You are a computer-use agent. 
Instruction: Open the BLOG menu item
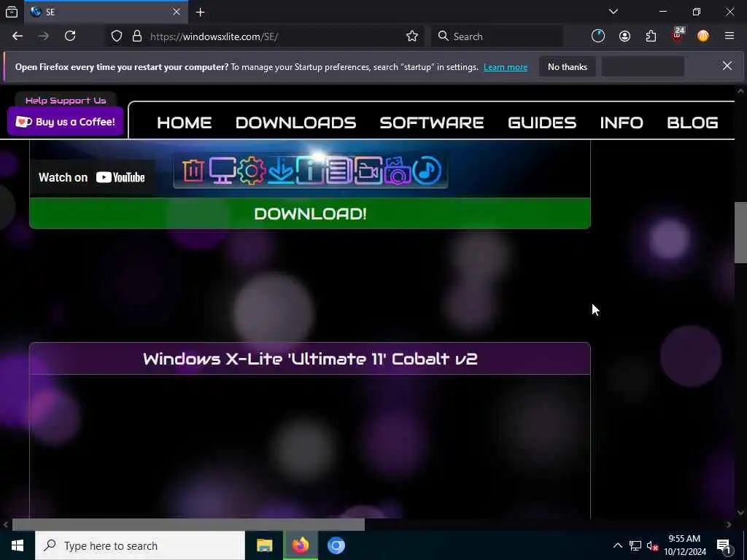point(693,122)
